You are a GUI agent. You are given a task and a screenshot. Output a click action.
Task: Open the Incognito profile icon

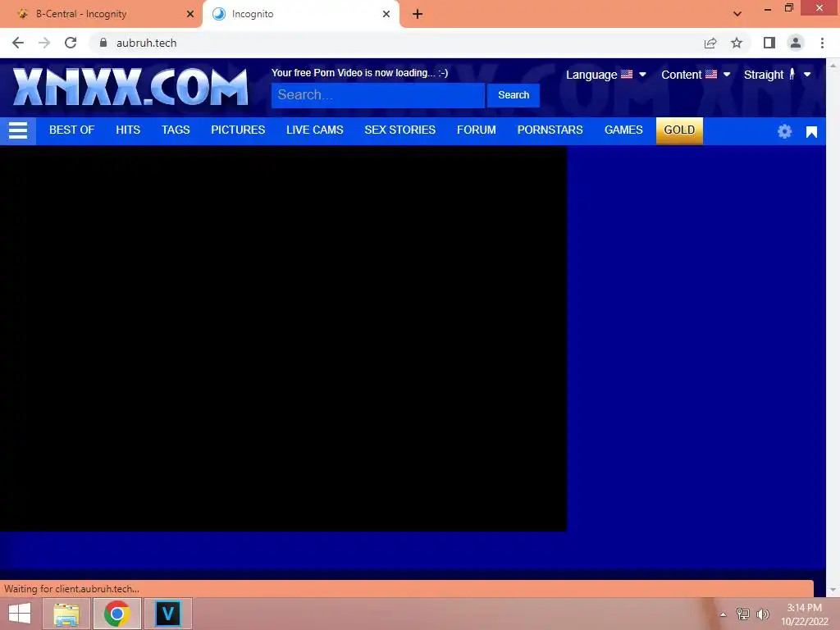click(796, 43)
